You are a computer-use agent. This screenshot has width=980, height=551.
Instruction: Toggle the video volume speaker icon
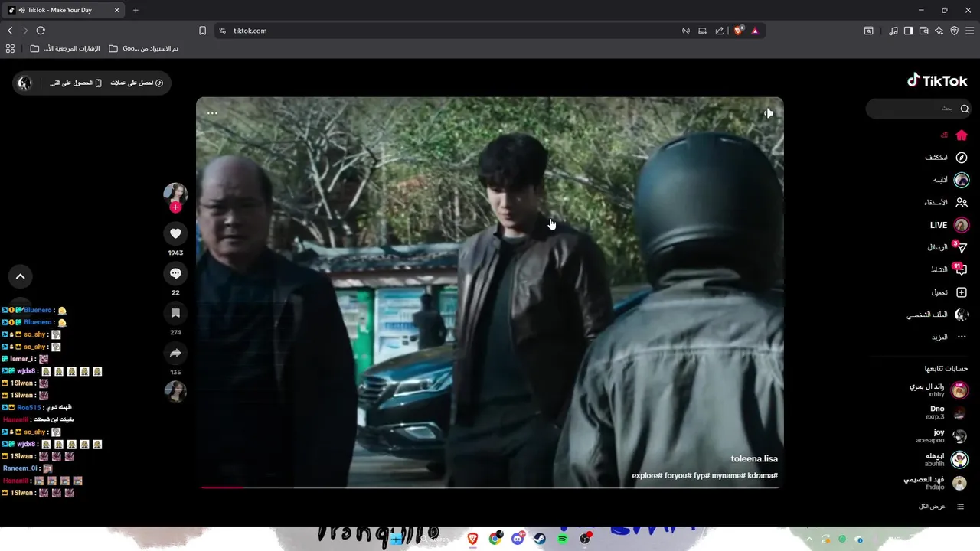(x=768, y=113)
